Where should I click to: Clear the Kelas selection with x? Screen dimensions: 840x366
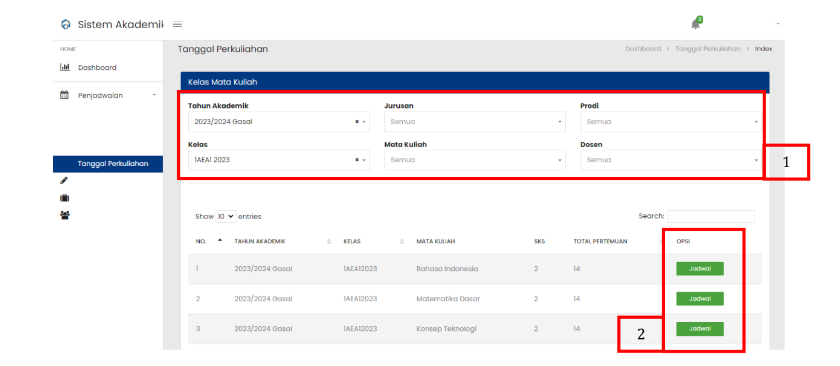357,160
